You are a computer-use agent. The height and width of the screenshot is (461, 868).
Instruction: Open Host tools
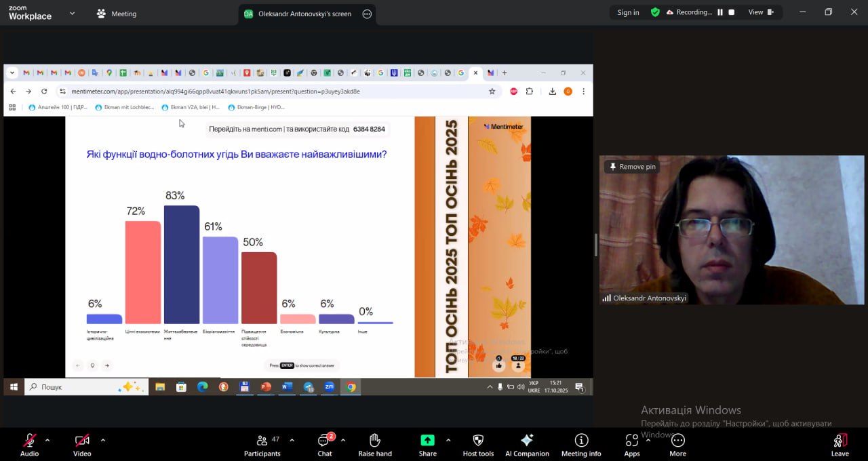click(478, 445)
